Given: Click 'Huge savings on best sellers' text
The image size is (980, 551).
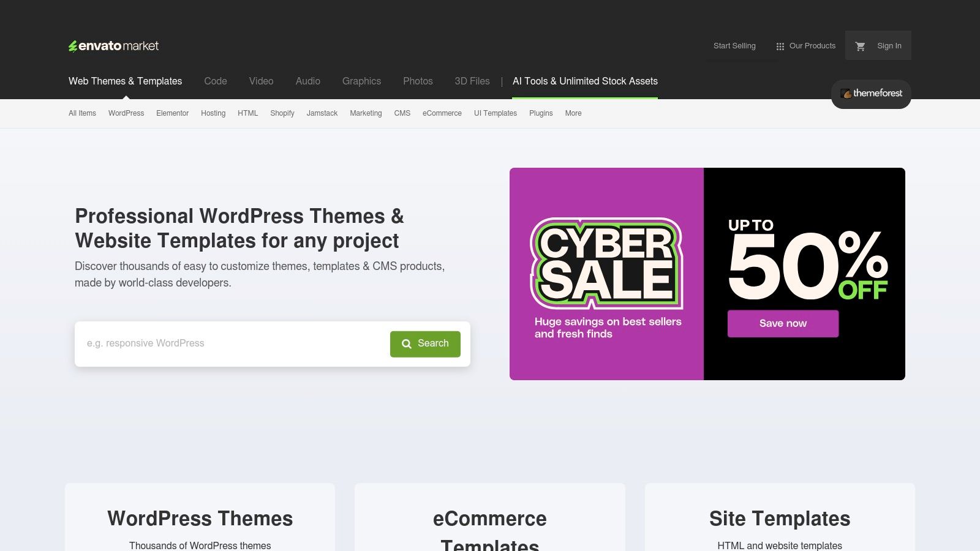Looking at the screenshot, I should tap(608, 328).
